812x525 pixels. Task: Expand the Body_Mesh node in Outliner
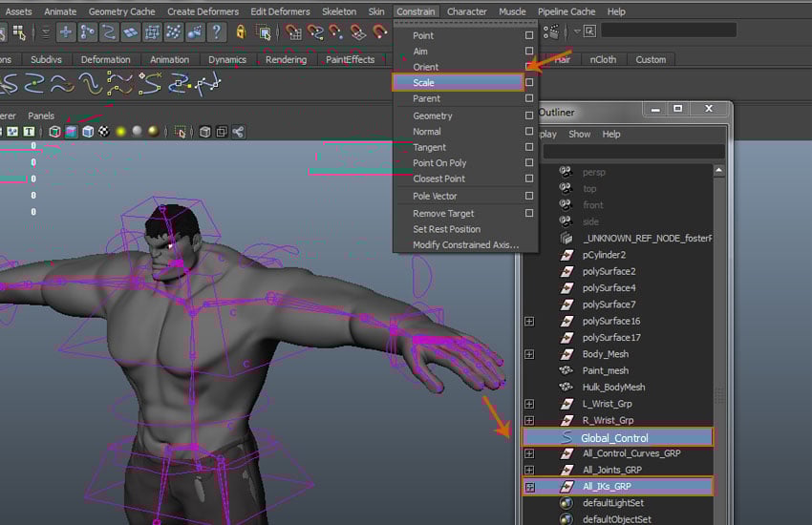(529, 354)
